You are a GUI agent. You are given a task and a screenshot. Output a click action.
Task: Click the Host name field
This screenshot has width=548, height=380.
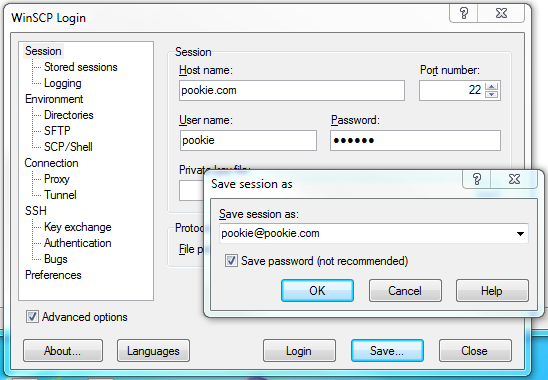coord(292,91)
